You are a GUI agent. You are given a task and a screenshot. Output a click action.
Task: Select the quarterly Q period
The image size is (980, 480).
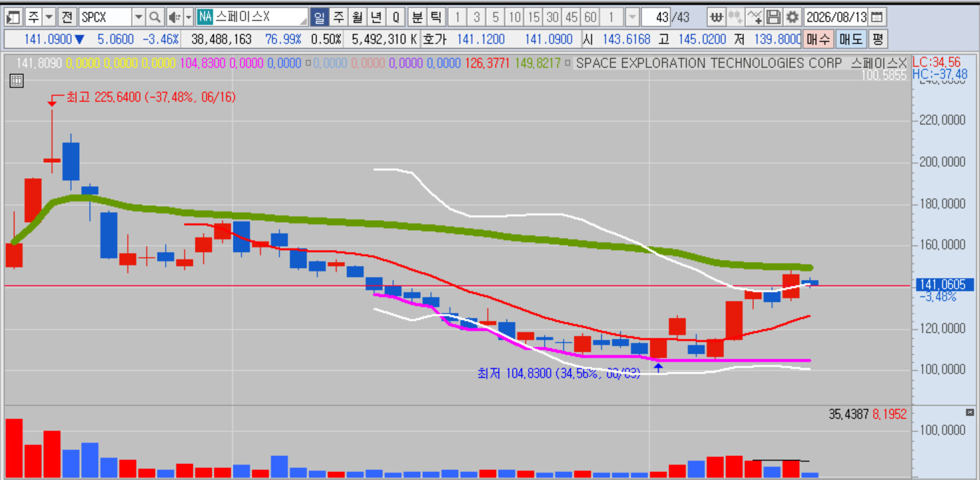[396, 17]
